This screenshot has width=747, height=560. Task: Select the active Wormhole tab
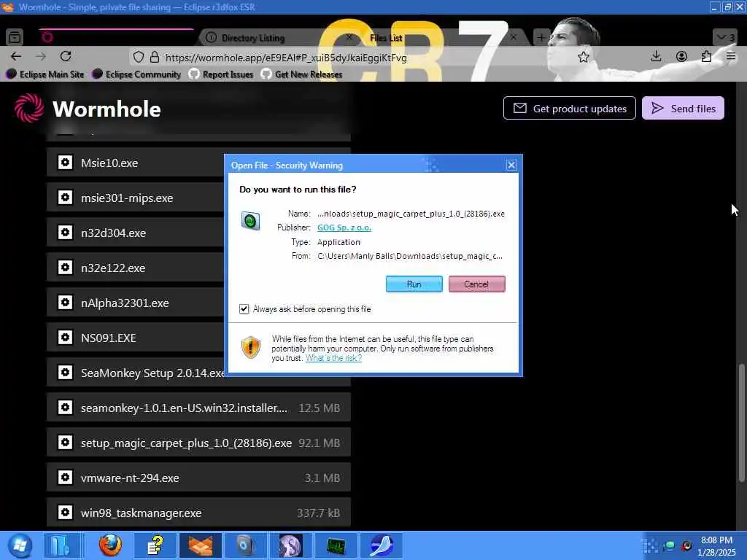117,37
